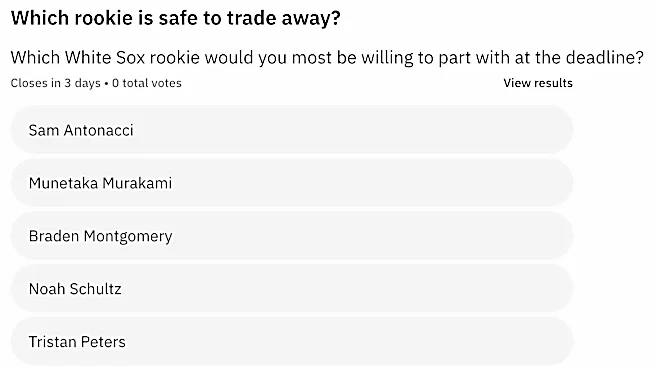Viewport: 656px width, 368px height.
Task: Click the White Sox rookie question text
Action: point(327,57)
